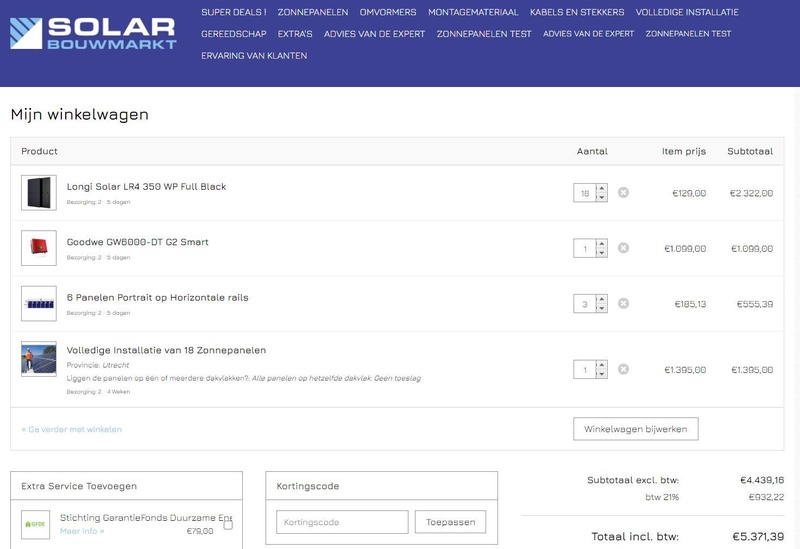Click Winkelwagen bijwerken button
Viewport: 800px width, 549px height.
point(636,429)
